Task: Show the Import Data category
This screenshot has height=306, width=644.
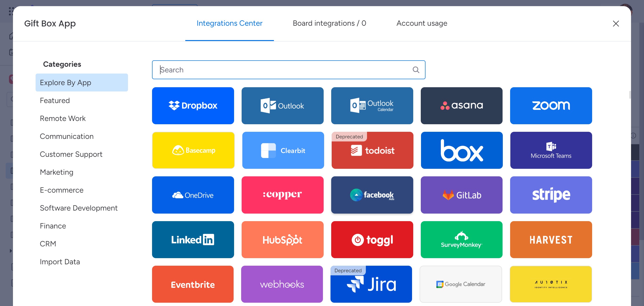Action: point(60,262)
